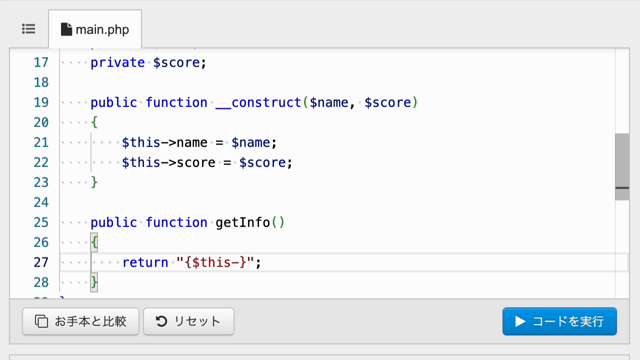Viewport: 640px width, 360px height.
Task: Select the main.php file tab
Action: [95, 29]
